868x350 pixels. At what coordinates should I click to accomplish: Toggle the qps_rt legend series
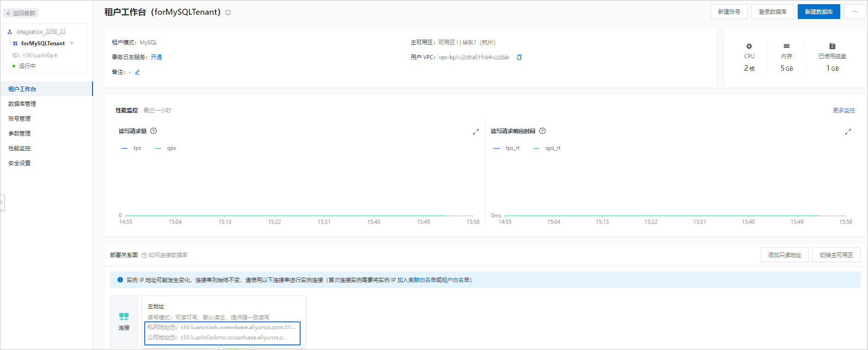click(x=547, y=148)
